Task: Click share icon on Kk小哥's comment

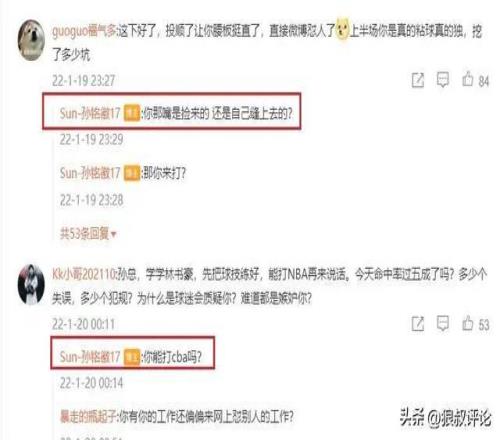Action: coord(418,324)
